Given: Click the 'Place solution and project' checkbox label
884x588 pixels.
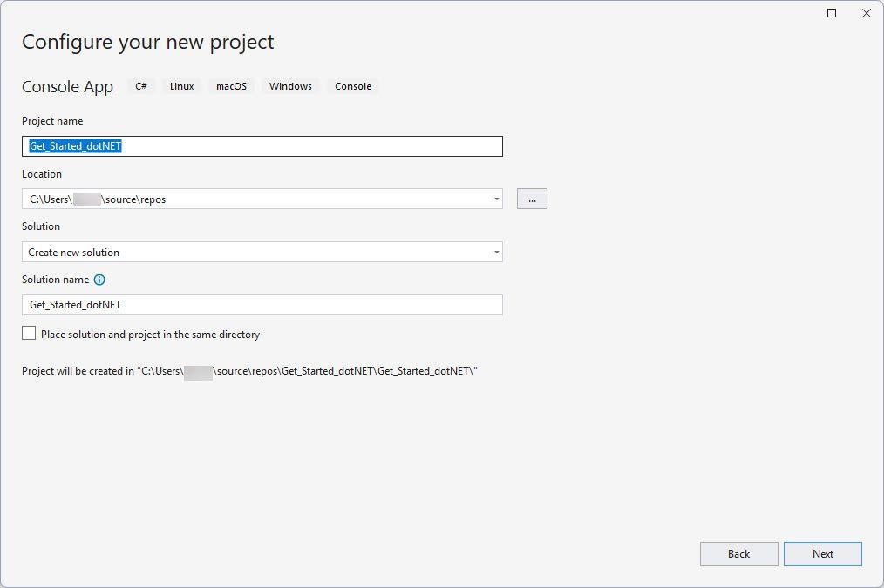Looking at the screenshot, I should [150, 335].
